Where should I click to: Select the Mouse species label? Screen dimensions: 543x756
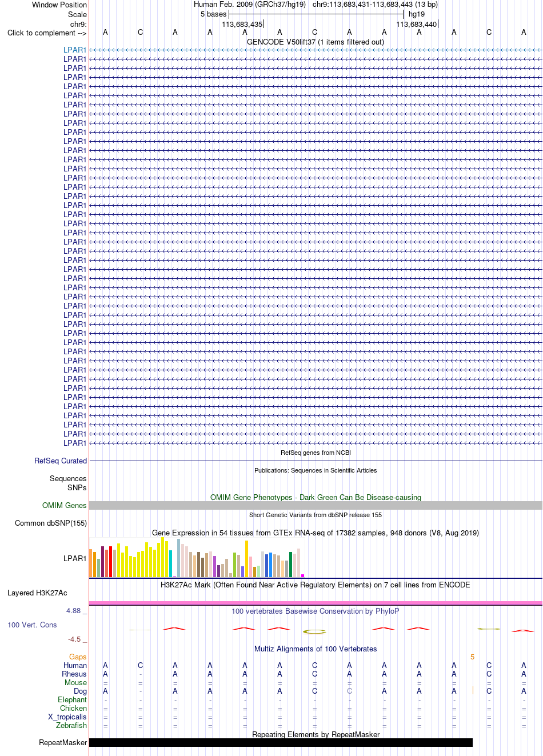click(x=75, y=682)
